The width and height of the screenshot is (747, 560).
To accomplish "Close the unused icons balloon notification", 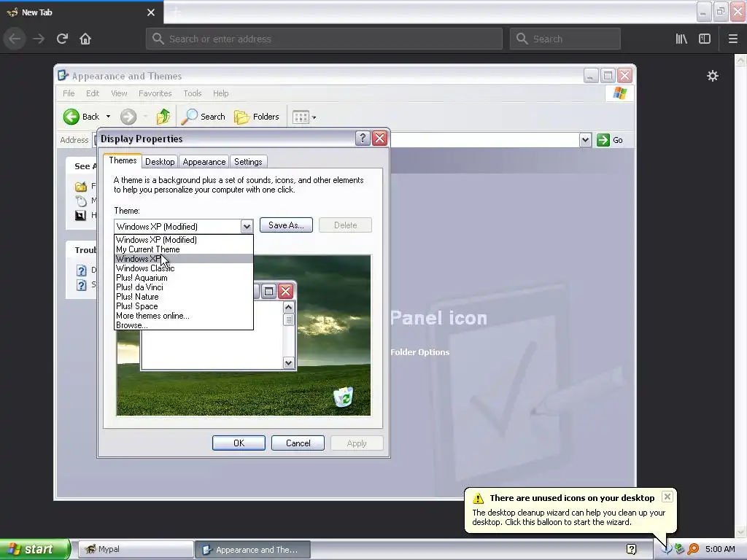I will pos(667,497).
